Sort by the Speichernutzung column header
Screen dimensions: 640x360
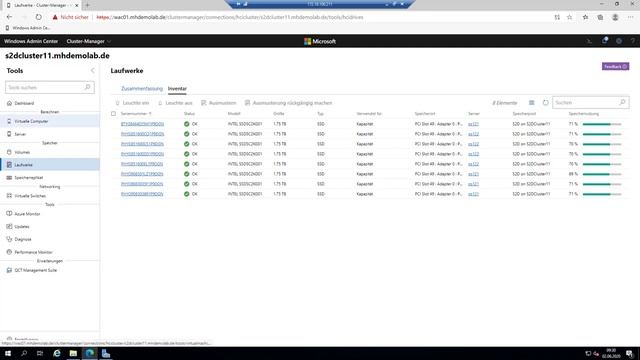[584, 113]
